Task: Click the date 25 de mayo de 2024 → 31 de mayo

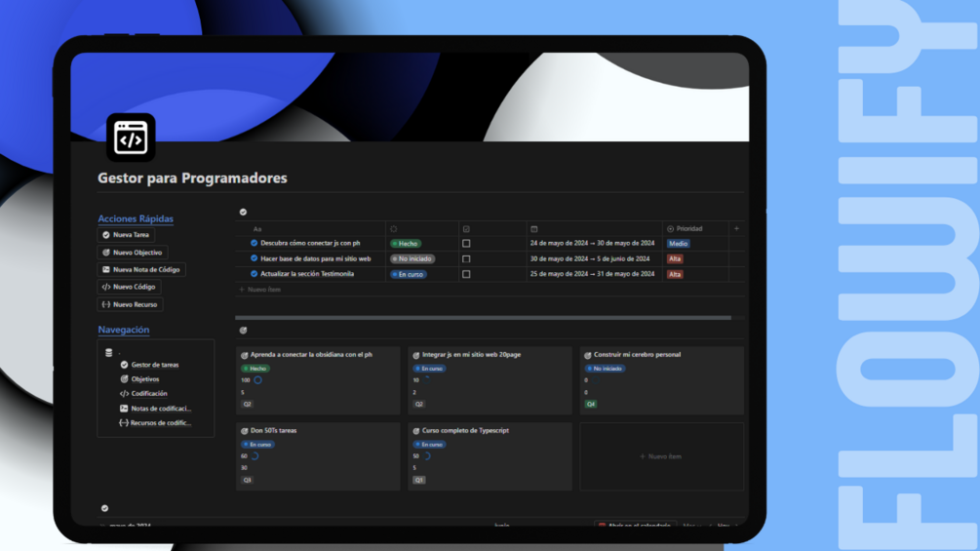Action: pyautogui.click(x=593, y=274)
